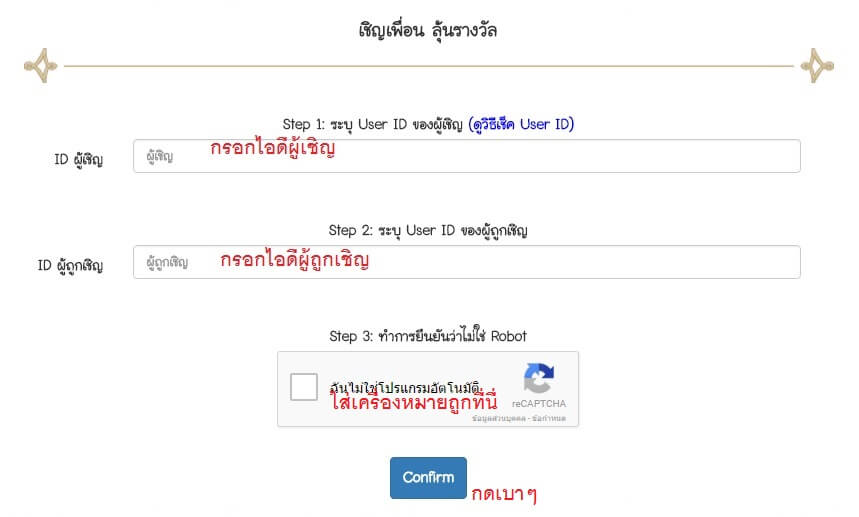Viewport: 859px width, 517px height.
Task: Focus the ผู้เชิญ inviter ID field
Action: (467, 156)
